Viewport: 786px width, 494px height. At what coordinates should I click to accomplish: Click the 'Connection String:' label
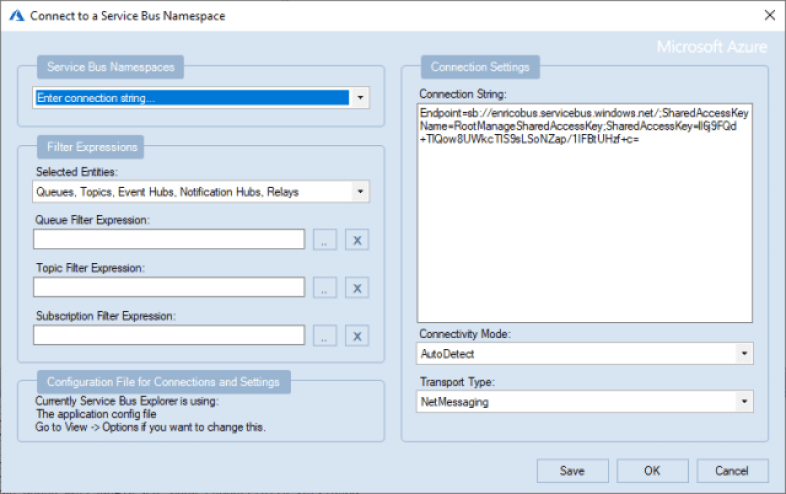pyautogui.click(x=463, y=94)
